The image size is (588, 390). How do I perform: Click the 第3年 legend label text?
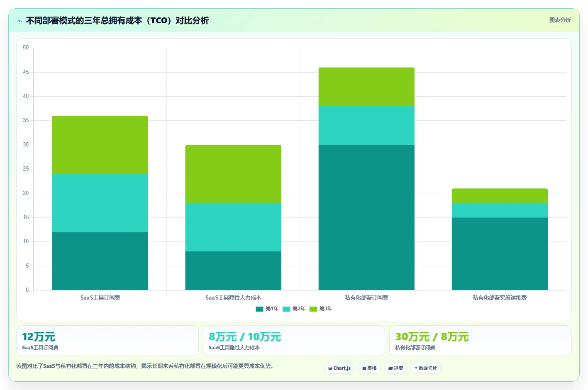pos(326,309)
